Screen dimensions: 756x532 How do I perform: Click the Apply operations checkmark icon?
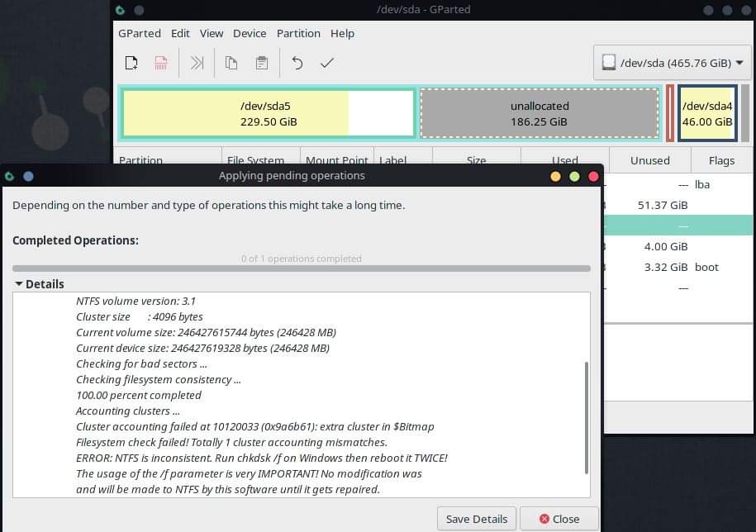(326, 62)
